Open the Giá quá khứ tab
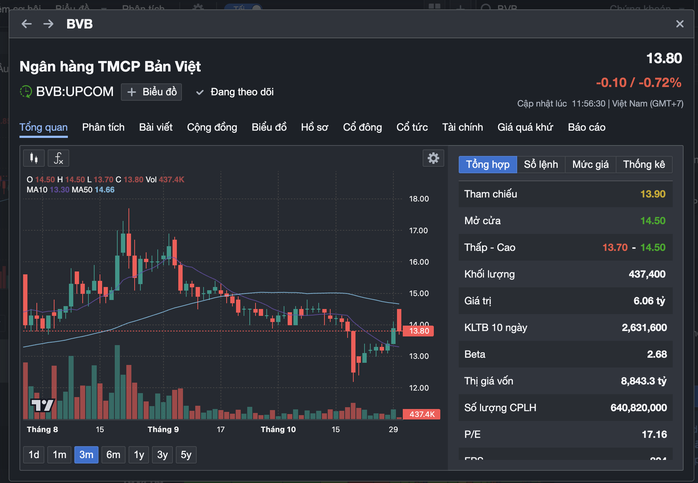 pyautogui.click(x=525, y=127)
